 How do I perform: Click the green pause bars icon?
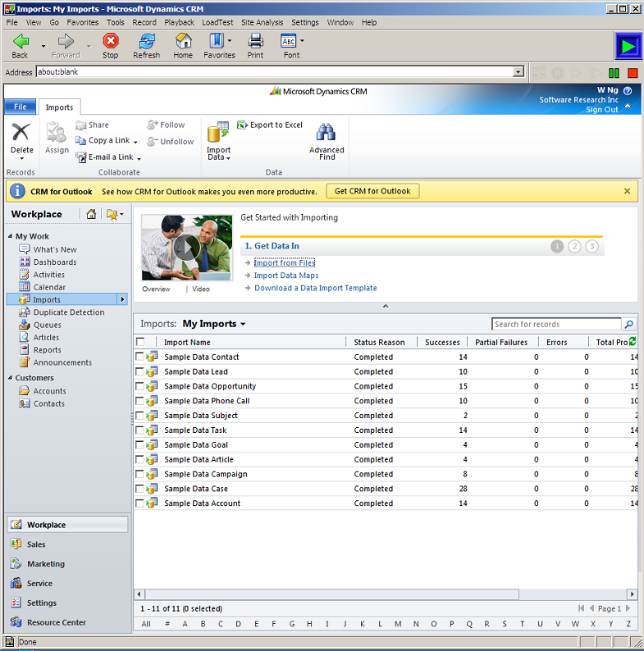tap(614, 73)
